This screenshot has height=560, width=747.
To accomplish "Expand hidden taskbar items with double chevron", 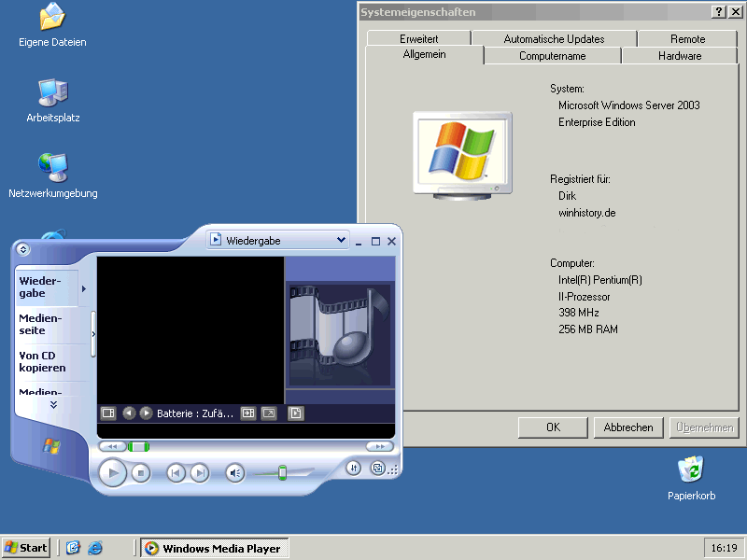I will 53,404.
